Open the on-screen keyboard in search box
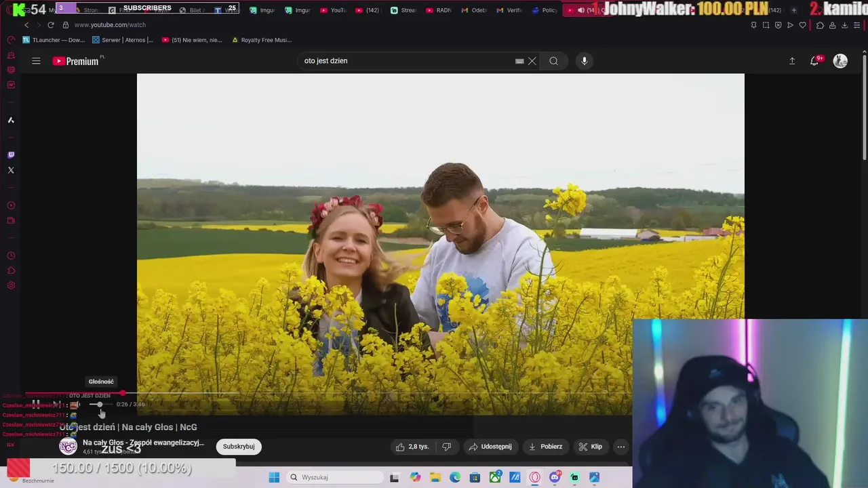Image resolution: width=868 pixels, height=488 pixels. pos(519,61)
